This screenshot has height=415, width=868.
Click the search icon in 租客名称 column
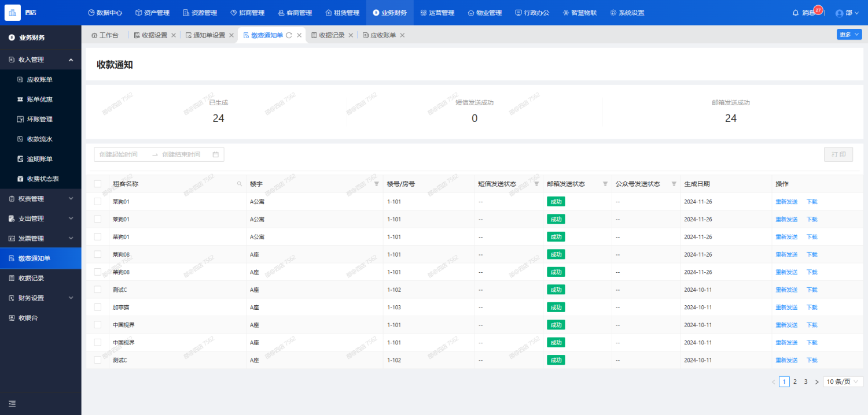tap(240, 184)
